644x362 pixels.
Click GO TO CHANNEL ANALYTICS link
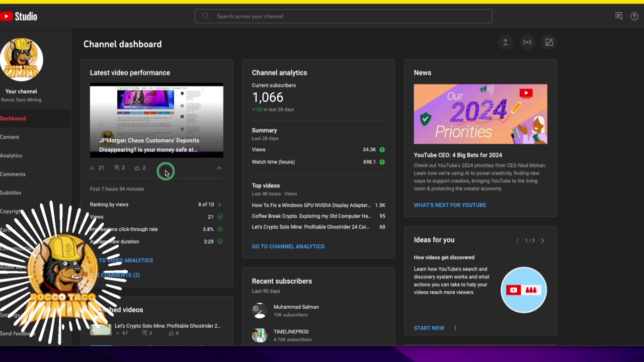288,246
